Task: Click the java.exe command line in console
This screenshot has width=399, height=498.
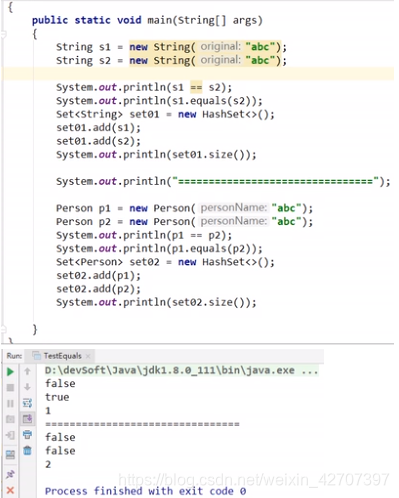Action: tap(182, 370)
